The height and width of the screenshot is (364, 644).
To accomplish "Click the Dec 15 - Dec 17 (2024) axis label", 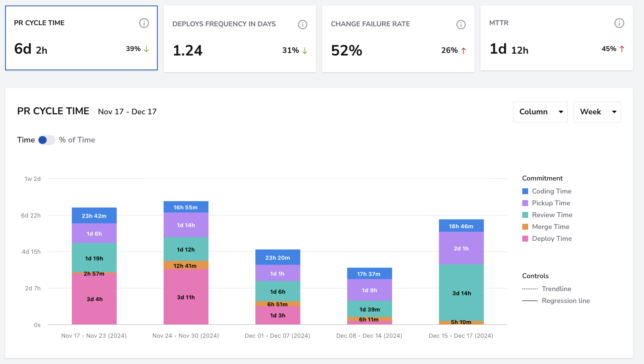I will [x=461, y=336].
